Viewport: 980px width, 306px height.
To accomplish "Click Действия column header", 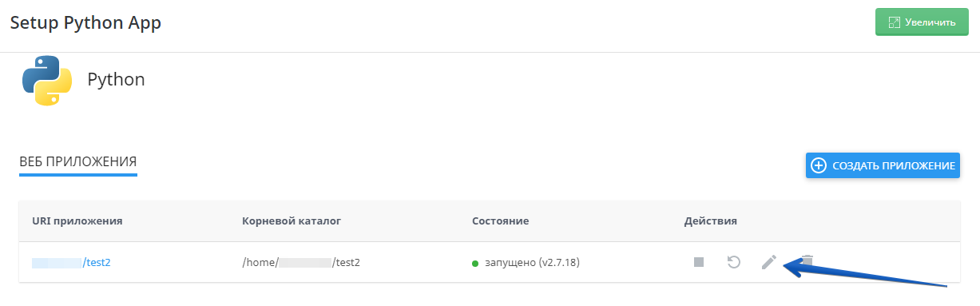I will click(710, 221).
